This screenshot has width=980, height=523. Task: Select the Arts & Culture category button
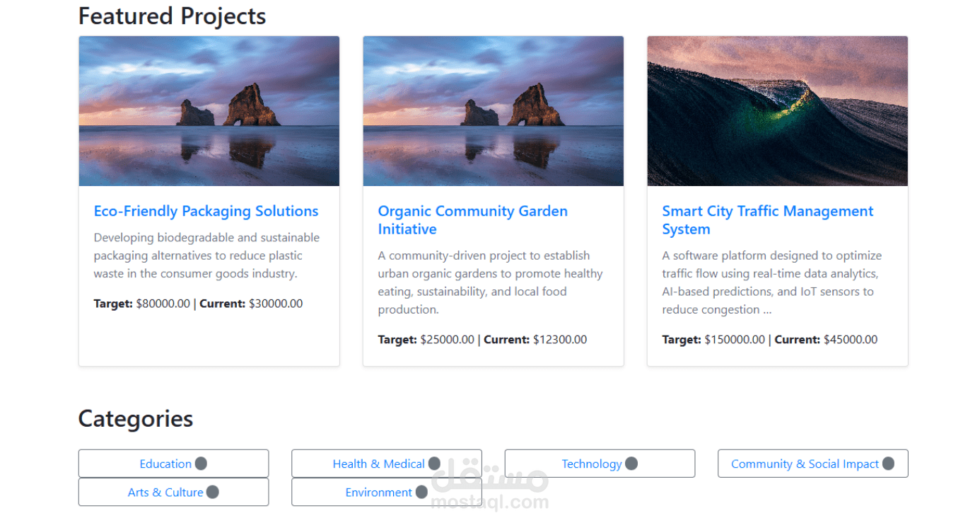click(173, 492)
